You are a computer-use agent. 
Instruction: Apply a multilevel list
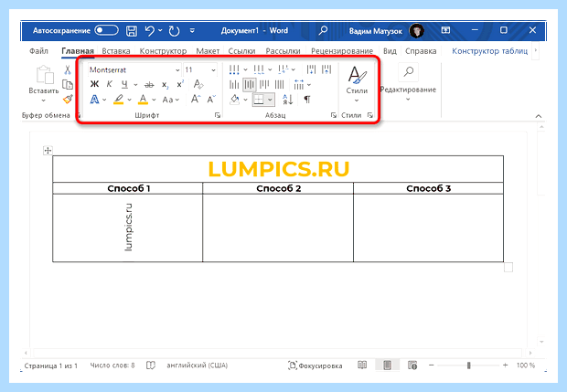pos(283,69)
